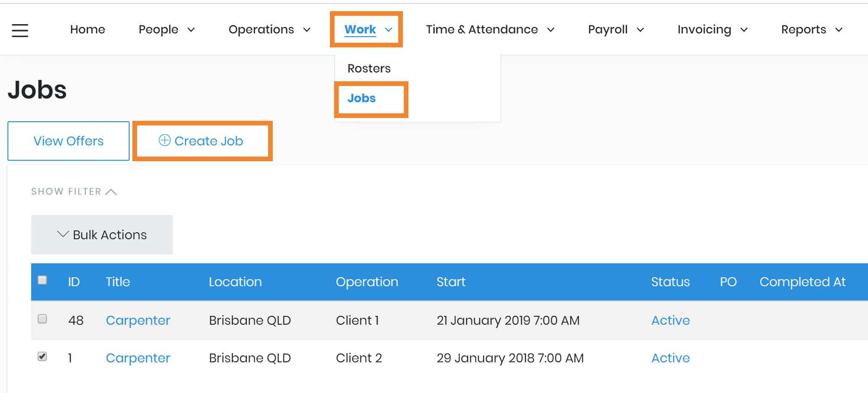Toggle the select-all jobs header checkbox
Viewport: 868px width, 393px height.
click(x=42, y=280)
